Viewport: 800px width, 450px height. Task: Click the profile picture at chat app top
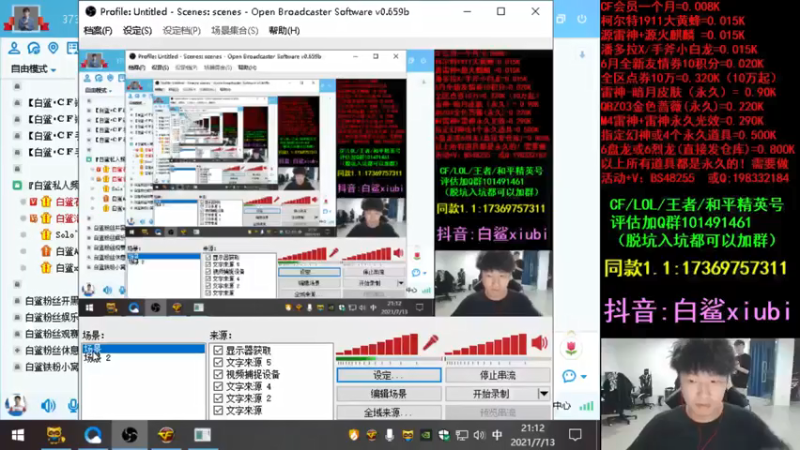pyautogui.click(x=26, y=18)
